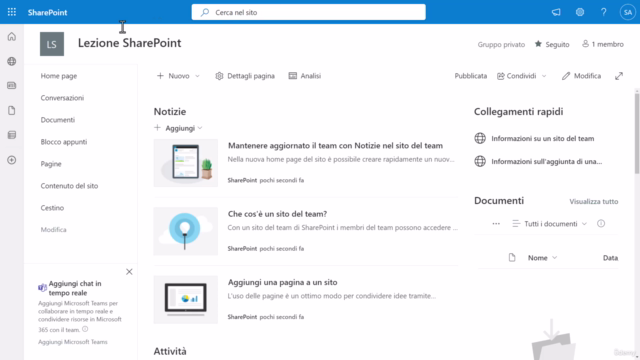Open thumbnail of Che cos'è un sito del team?

(x=186, y=231)
